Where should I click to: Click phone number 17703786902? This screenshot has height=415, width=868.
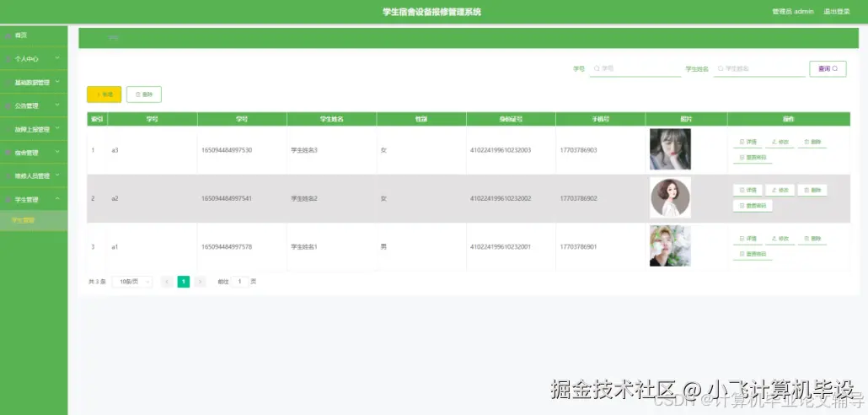[x=578, y=198]
